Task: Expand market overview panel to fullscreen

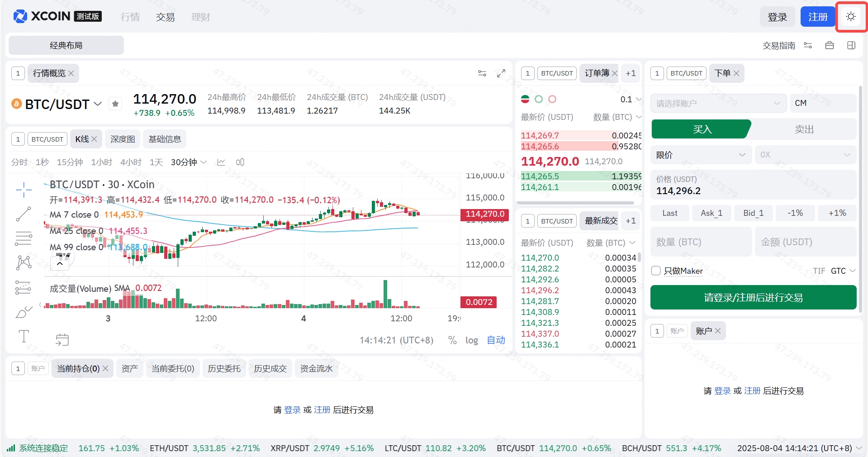Action: tap(501, 73)
